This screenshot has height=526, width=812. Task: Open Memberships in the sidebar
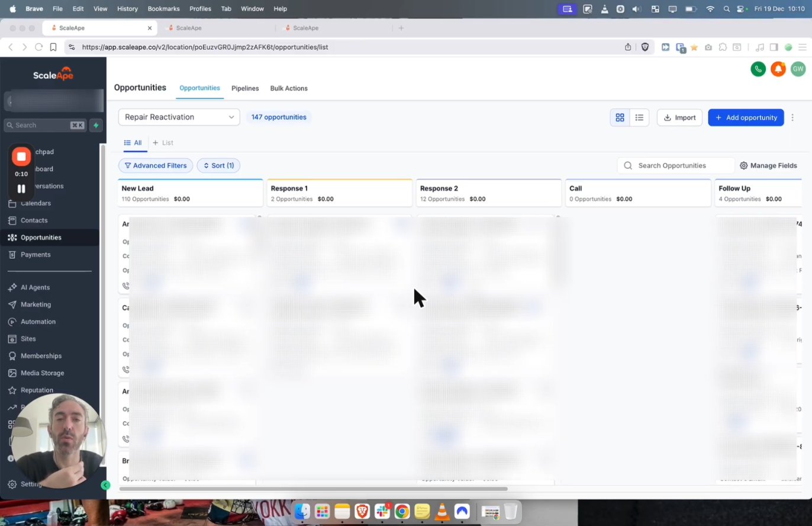pos(41,356)
